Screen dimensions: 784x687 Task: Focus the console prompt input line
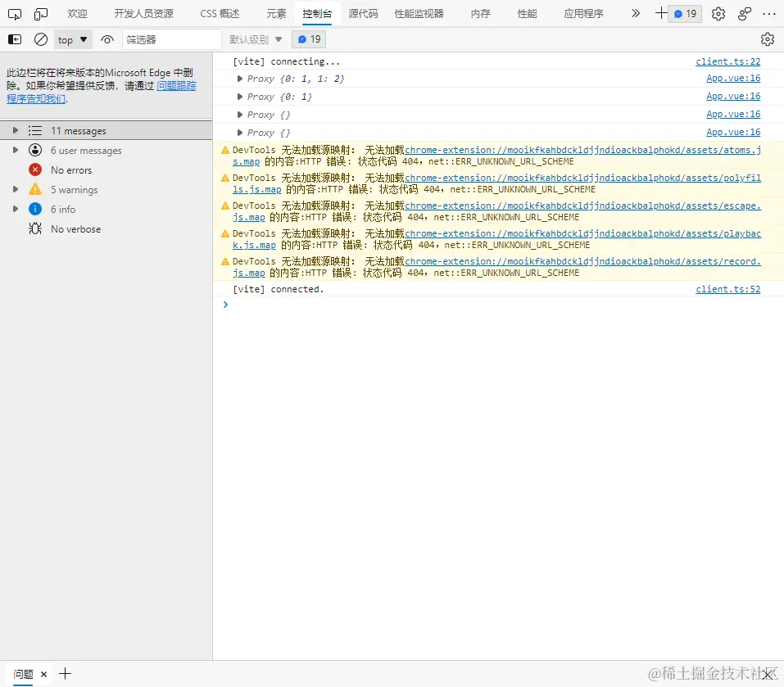tap(498, 305)
